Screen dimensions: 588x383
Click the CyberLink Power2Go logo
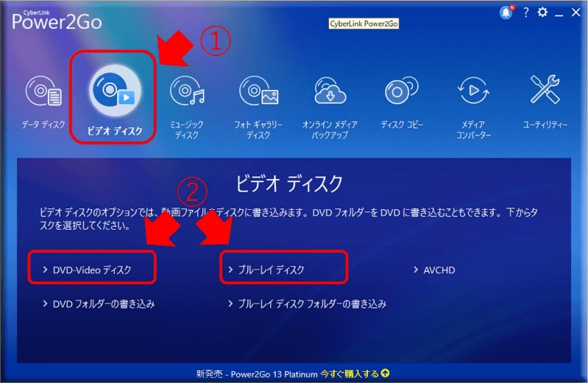tap(57, 21)
